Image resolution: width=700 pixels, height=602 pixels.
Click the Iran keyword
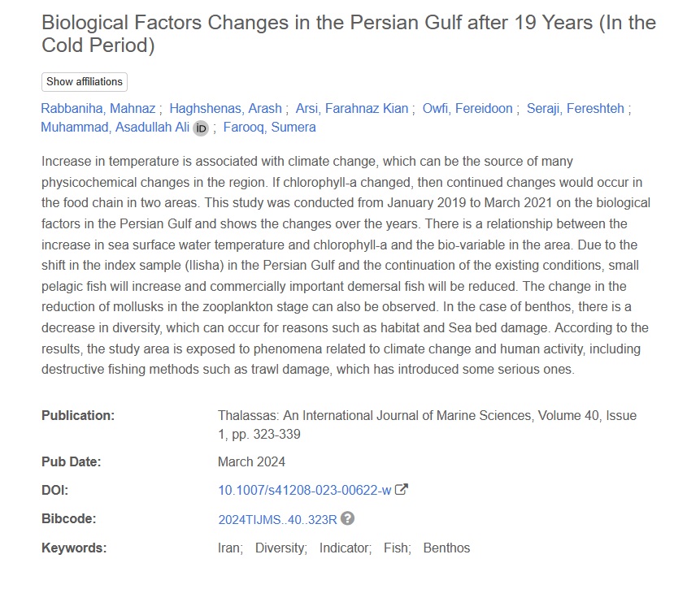(x=229, y=548)
